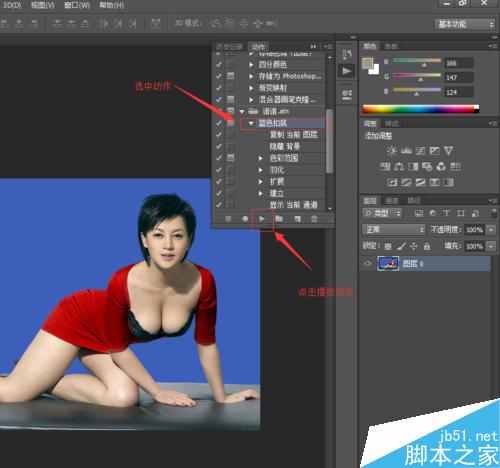Viewport: 500px width, 468px height.
Task: Switch to the Channels tab in Layers panel
Action: coord(392,201)
